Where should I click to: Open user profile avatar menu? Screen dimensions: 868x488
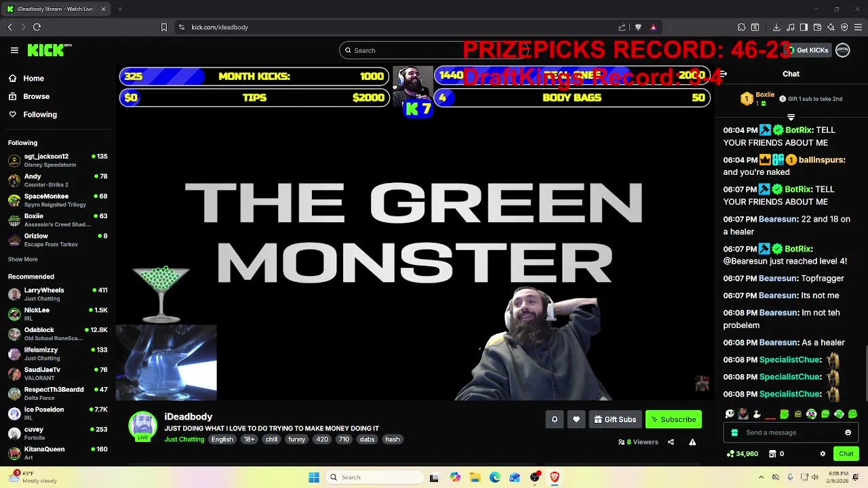point(843,50)
